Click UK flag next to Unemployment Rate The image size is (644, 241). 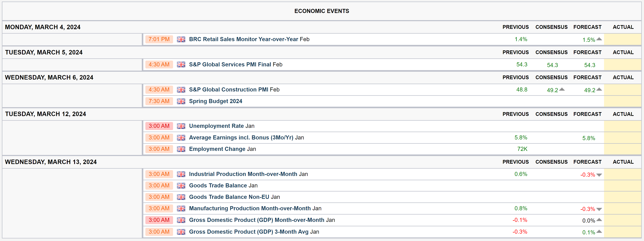[x=181, y=126]
